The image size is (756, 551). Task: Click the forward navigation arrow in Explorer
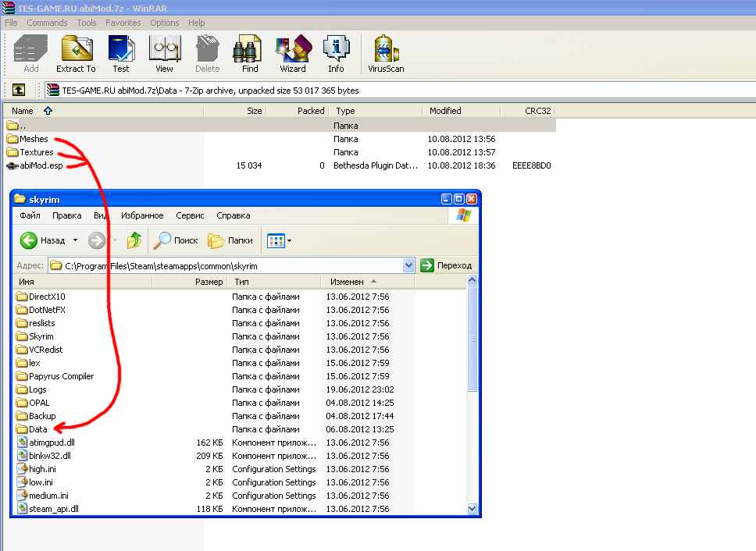96,240
